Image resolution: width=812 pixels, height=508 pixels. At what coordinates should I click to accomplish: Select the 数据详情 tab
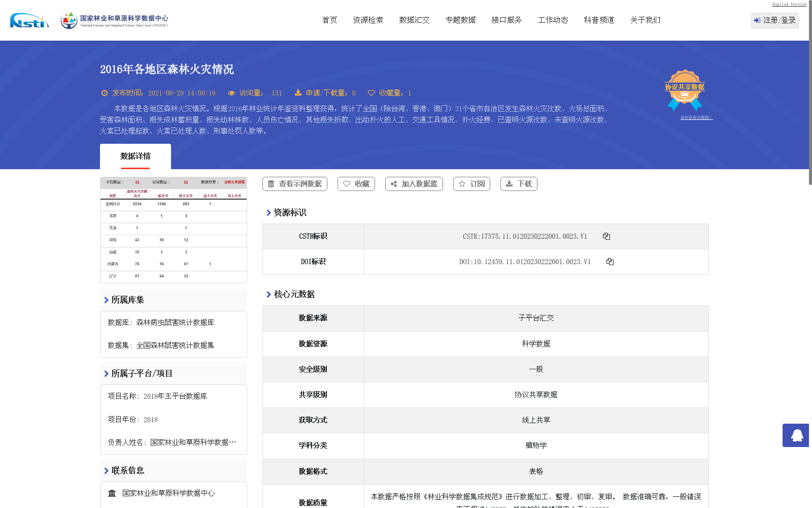pyautogui.click(x=136, y=156)
